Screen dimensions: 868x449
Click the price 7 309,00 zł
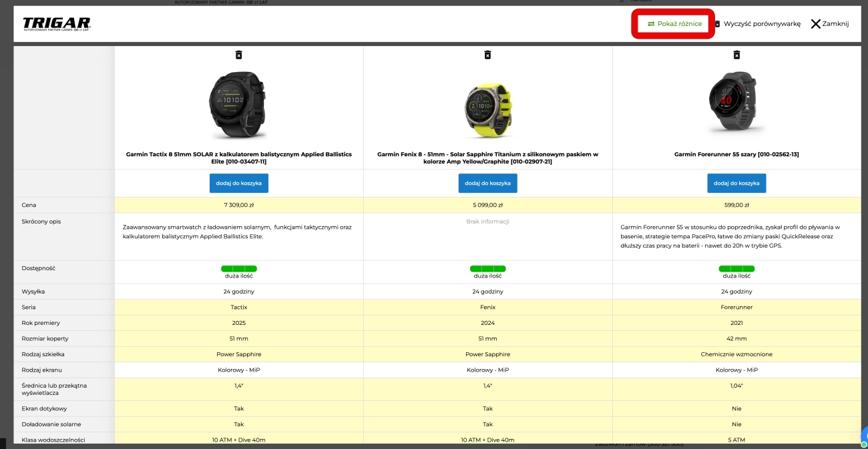pyautogui.click(x=238, y=205)
